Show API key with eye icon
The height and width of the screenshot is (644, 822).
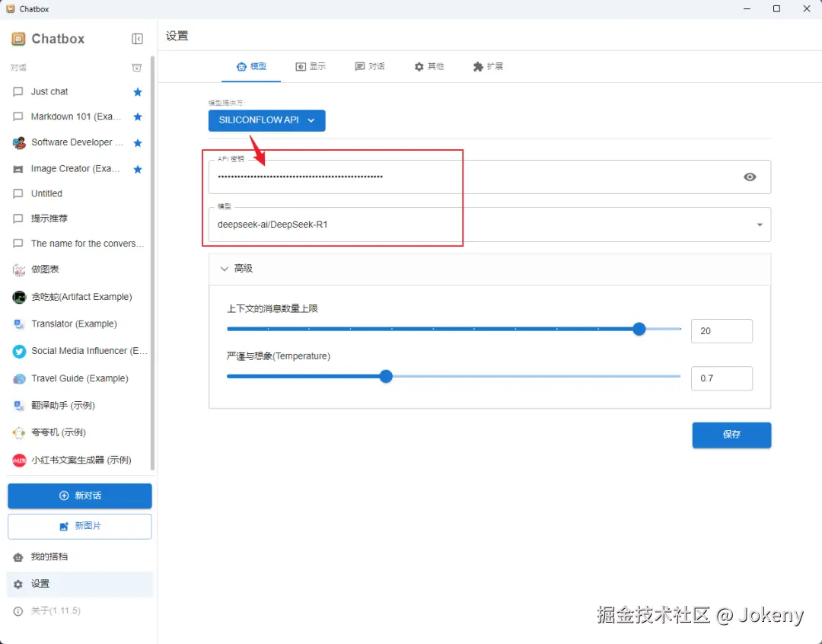coord(750,177)
